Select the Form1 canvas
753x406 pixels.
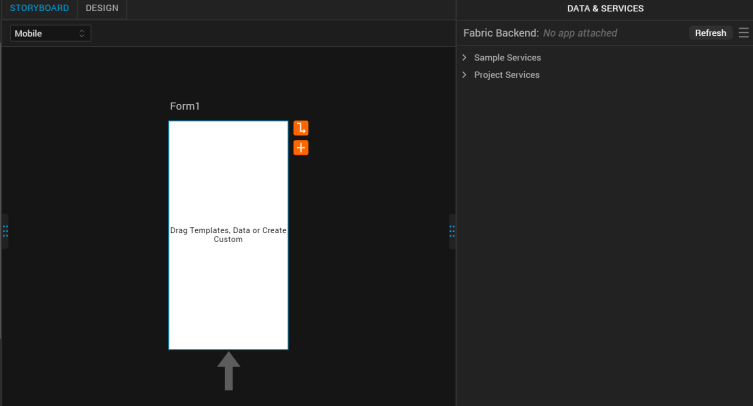[x=228, y=235]
